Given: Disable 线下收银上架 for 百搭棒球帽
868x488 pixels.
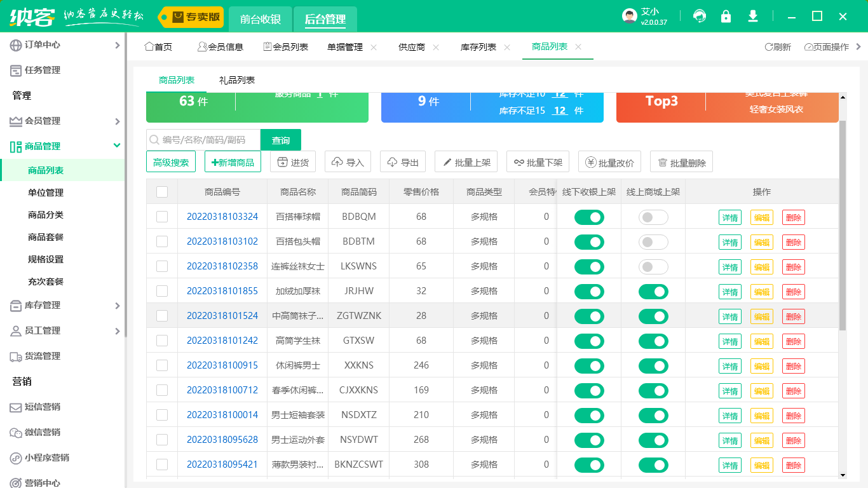Looking at the screenshot, I should (589, 217).
